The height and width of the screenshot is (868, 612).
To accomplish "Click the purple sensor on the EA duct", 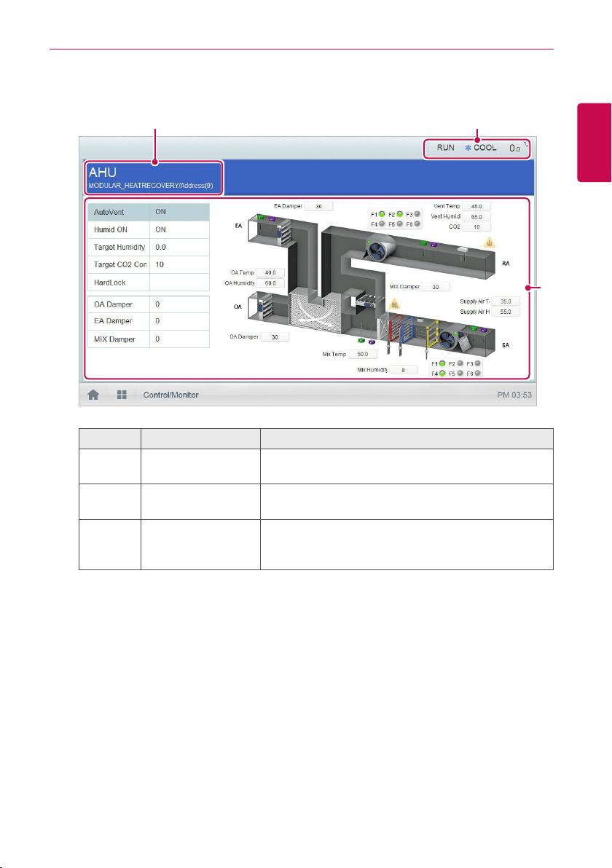I will point(271,218).
